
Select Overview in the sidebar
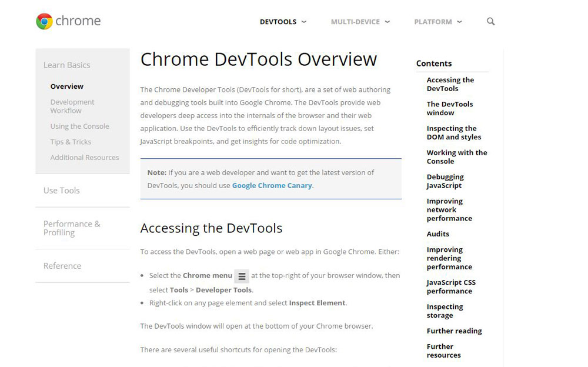pos(67,86)
